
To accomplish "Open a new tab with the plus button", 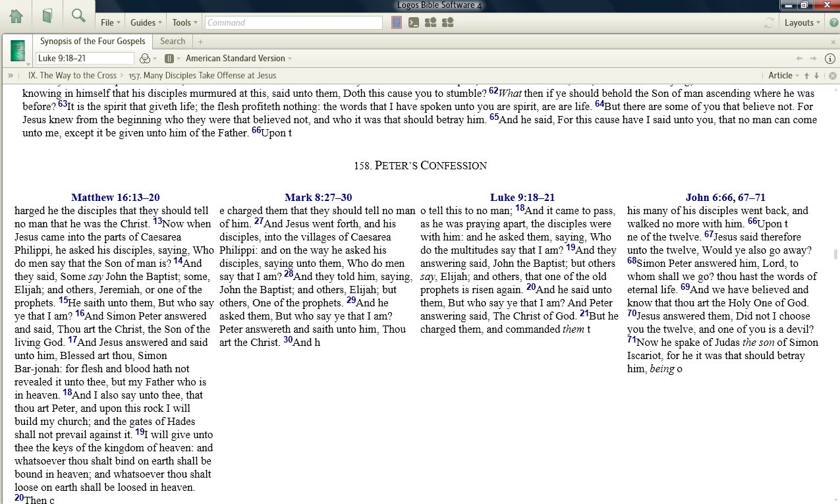I will 200,41.
